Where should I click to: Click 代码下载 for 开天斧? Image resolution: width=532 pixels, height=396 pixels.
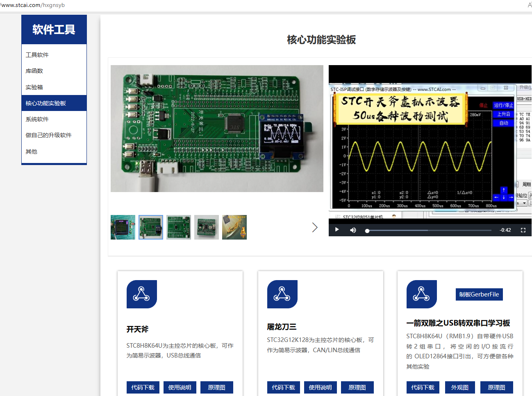(x=143, y=387)
